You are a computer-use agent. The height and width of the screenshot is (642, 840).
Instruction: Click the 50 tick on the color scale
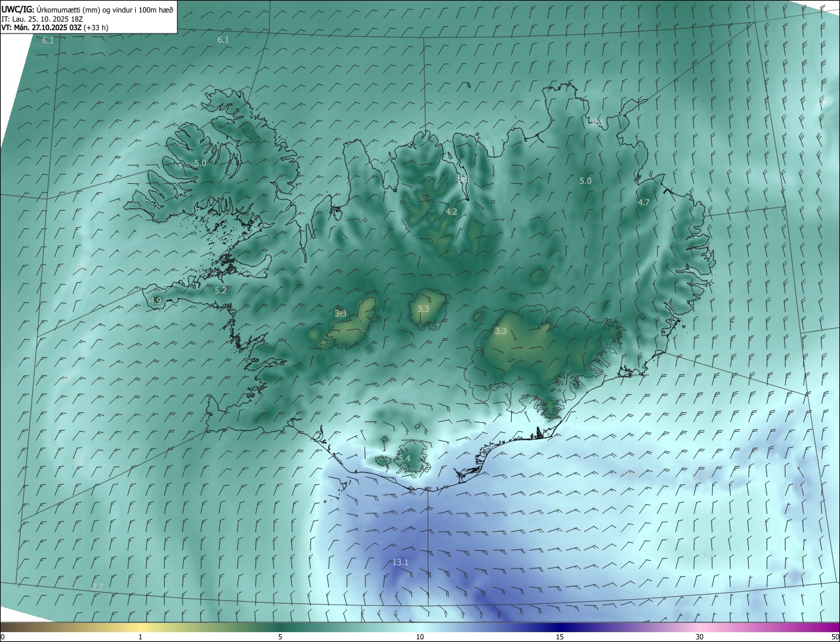[835, 637]
